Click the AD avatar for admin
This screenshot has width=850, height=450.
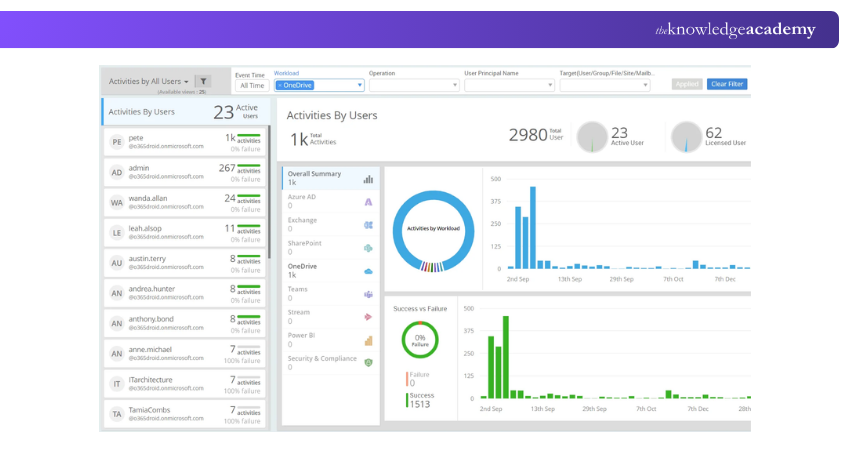tap(117, 172)
